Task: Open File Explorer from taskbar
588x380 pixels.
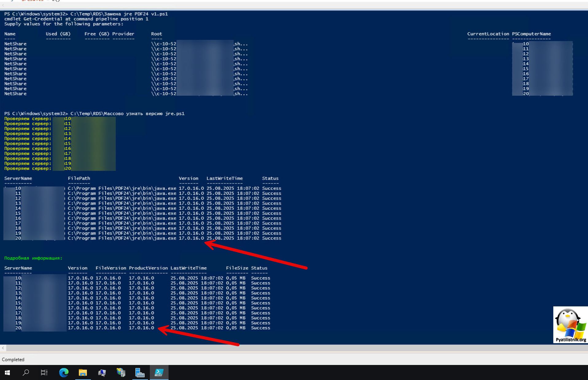Action: point(83,372)
